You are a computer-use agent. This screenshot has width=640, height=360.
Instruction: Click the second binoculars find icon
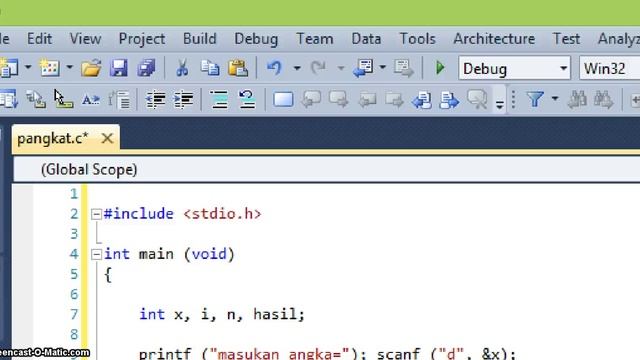[604, 99]
